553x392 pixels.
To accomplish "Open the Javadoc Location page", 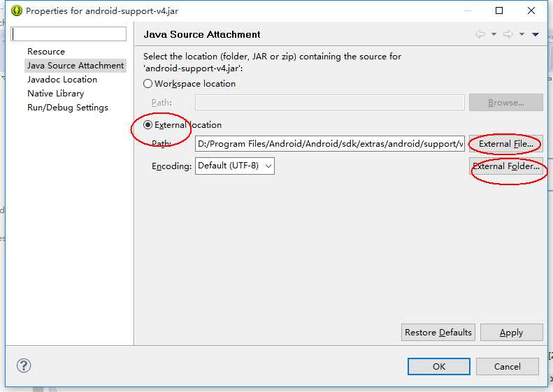I will [62, 80].
